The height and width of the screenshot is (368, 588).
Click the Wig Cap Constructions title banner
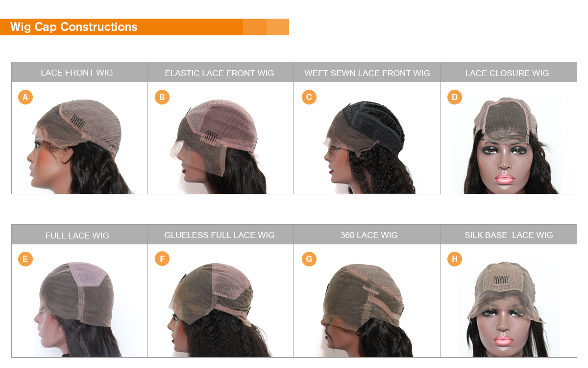click(145, 27)
